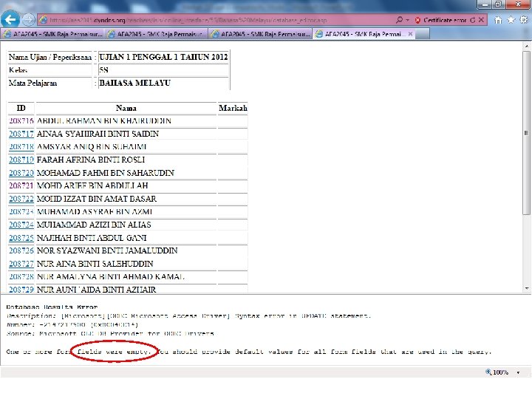Image resolution: width=532 pixels, height=399 pixels.
Task: Click the name ABDUL RAHMAN BIN KHAIRUDDIN
Action: (104, 120)
